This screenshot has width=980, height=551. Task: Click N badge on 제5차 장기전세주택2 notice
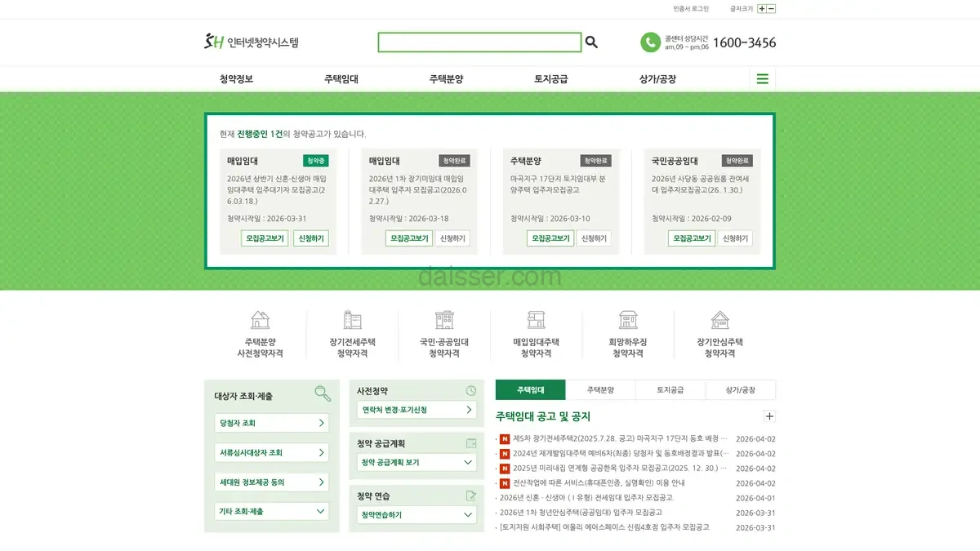click(x=505, y=439)
